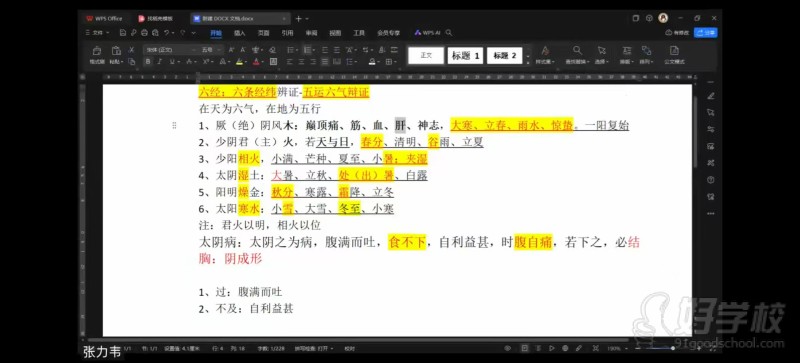Click the character border boxed A icon
800x363 pixels.
point(273,62)
